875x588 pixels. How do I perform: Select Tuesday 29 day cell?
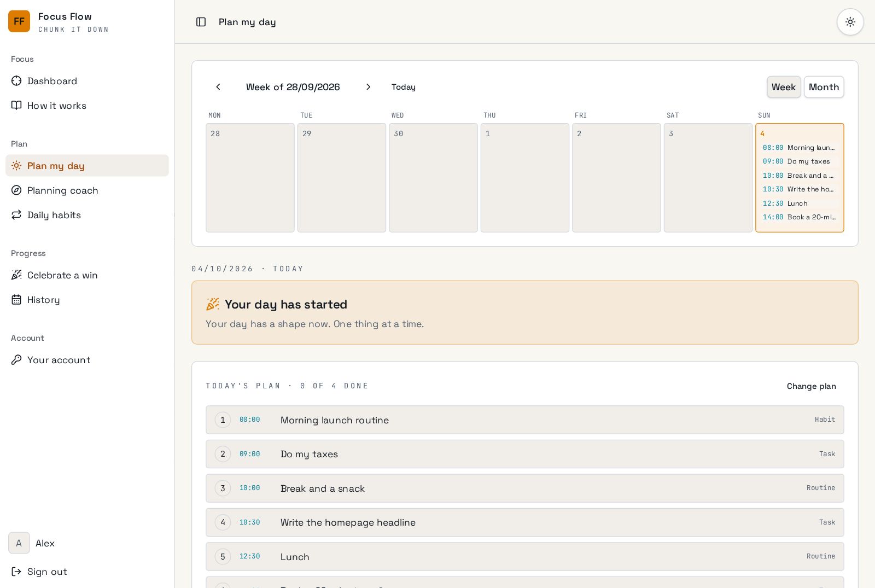342,178
